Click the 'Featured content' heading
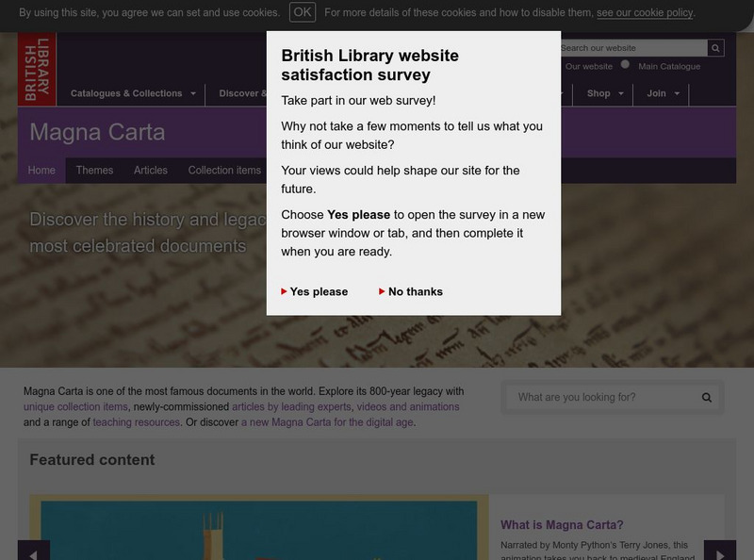 (x=92, y=460)
